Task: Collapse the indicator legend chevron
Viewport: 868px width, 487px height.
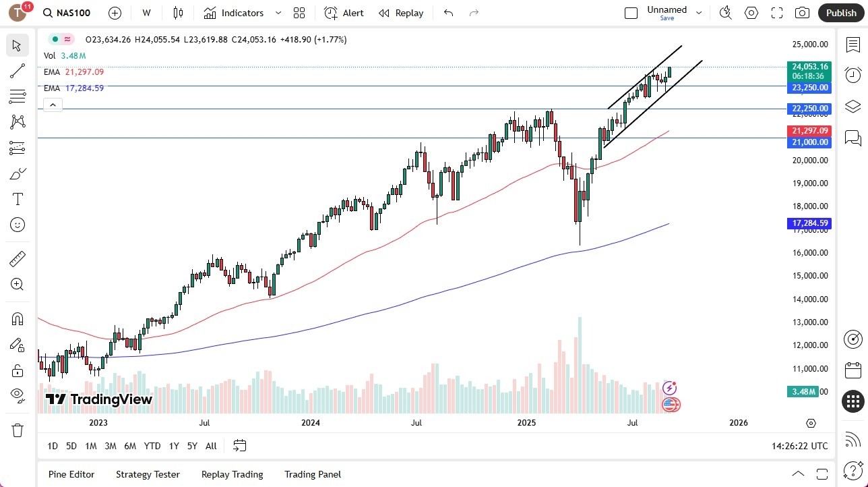Action: (53, 105)
